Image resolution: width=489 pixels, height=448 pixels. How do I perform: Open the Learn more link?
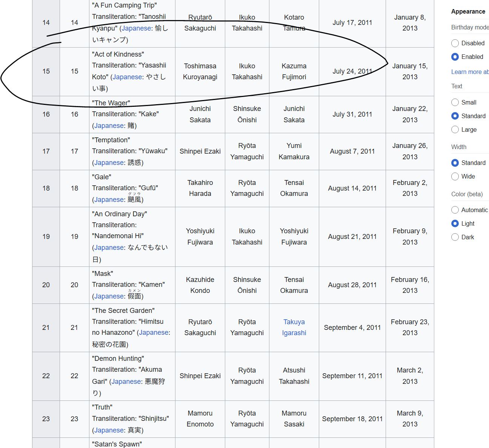470,72
